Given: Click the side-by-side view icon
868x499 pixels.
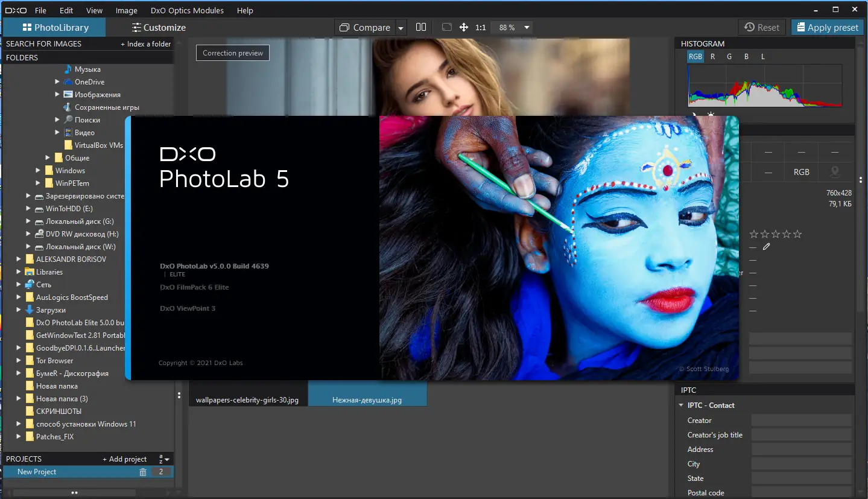Looking at the screenshot, I should 420,27.
